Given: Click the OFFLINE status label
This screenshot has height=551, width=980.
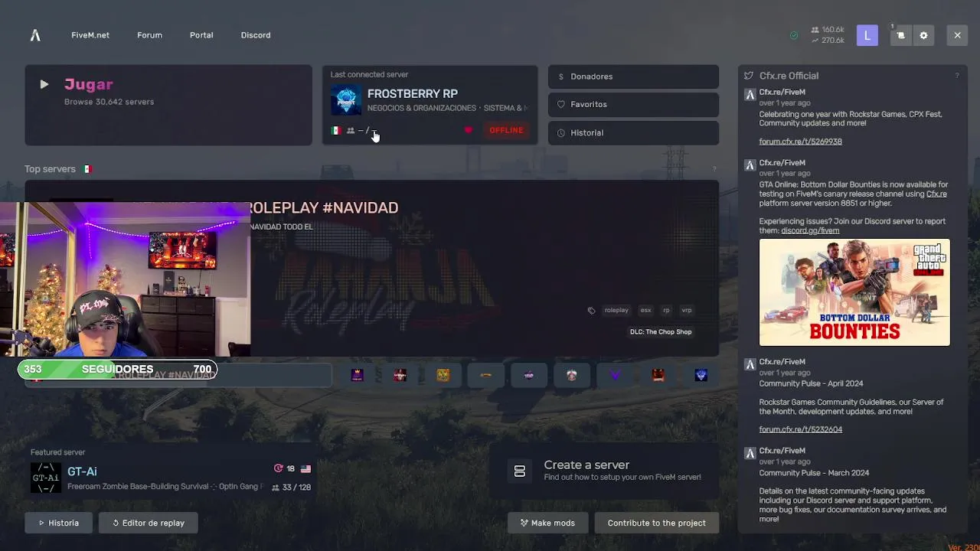Looking at the screenshot, I should [506, 130].
